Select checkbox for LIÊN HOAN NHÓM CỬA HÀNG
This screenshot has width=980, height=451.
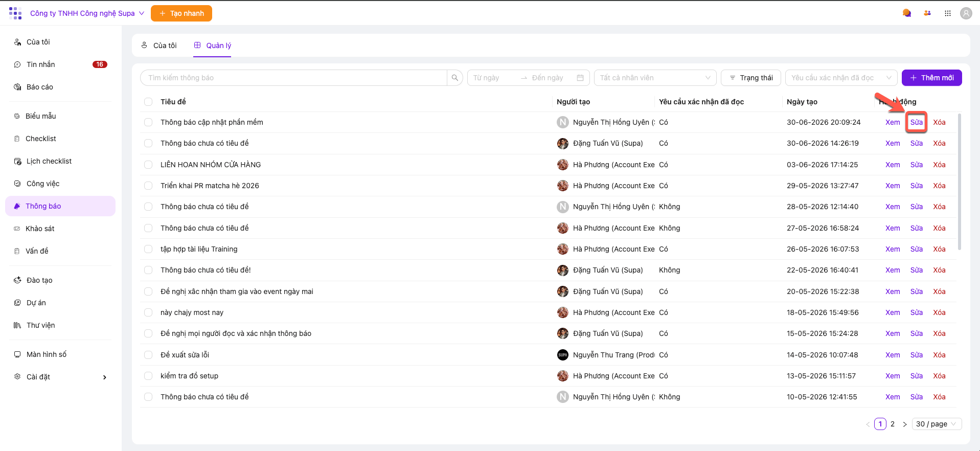tap(148, 165)
